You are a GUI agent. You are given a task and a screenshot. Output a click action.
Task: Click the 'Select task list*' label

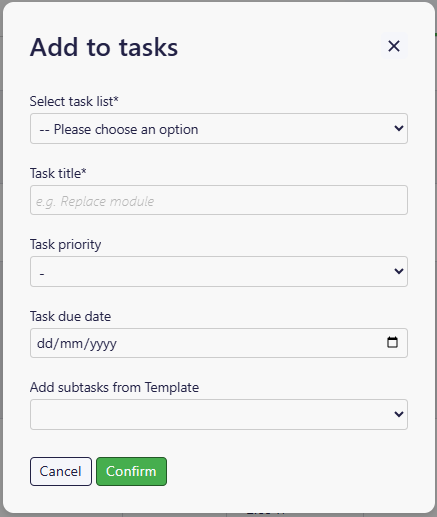pyautogui.click(x=74, y=101)
